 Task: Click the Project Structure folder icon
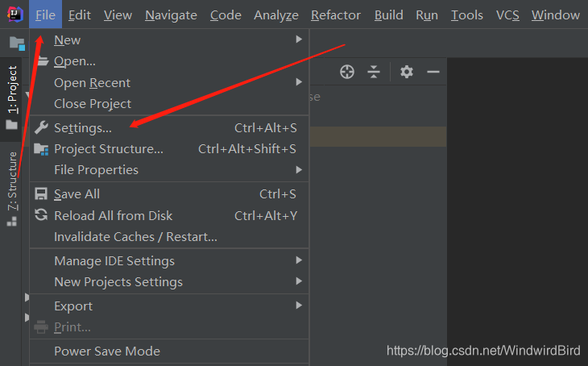[x=41, y=149]
